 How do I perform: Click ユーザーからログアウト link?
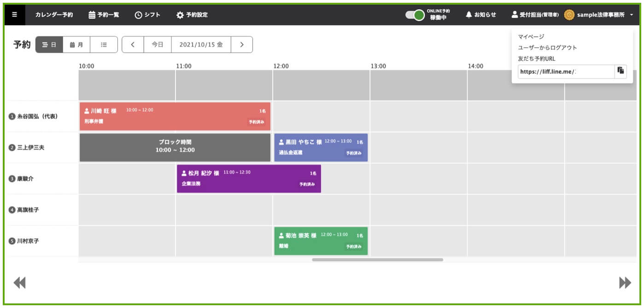[x=547, y=48]
